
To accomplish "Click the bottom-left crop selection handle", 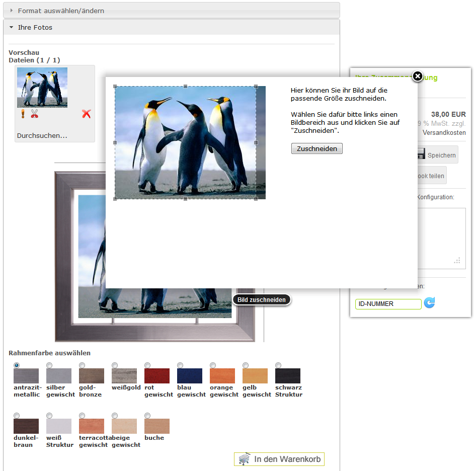I will coord(115,199).
